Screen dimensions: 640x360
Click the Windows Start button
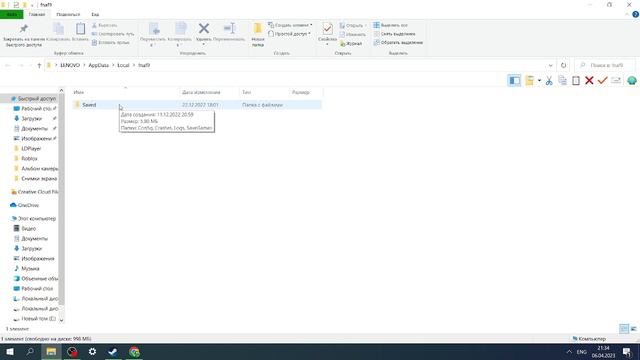[x=10, y=351]
